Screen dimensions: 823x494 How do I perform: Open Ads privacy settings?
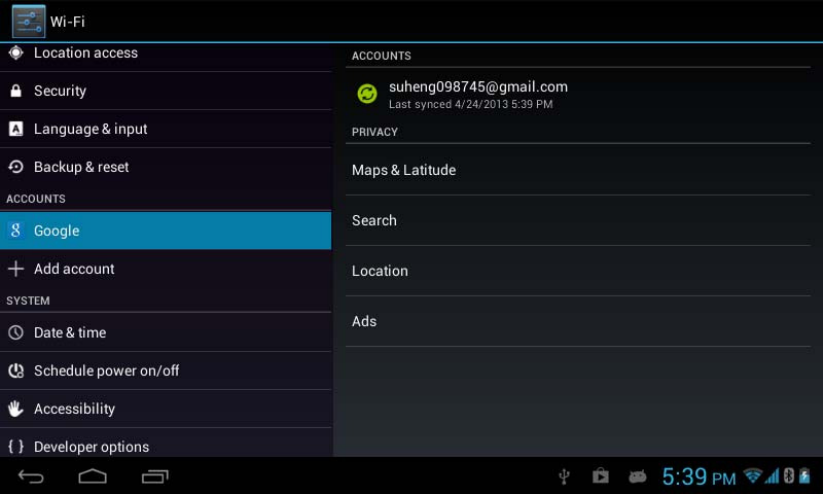pyautogui.click(x=578, y=321)
